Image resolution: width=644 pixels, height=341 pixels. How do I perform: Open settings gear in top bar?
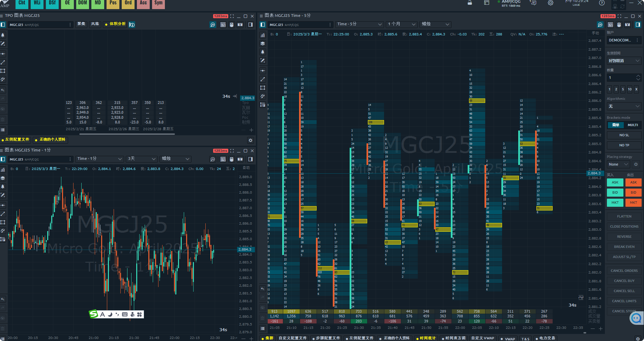pyautogui.click(x=551, y=3)
